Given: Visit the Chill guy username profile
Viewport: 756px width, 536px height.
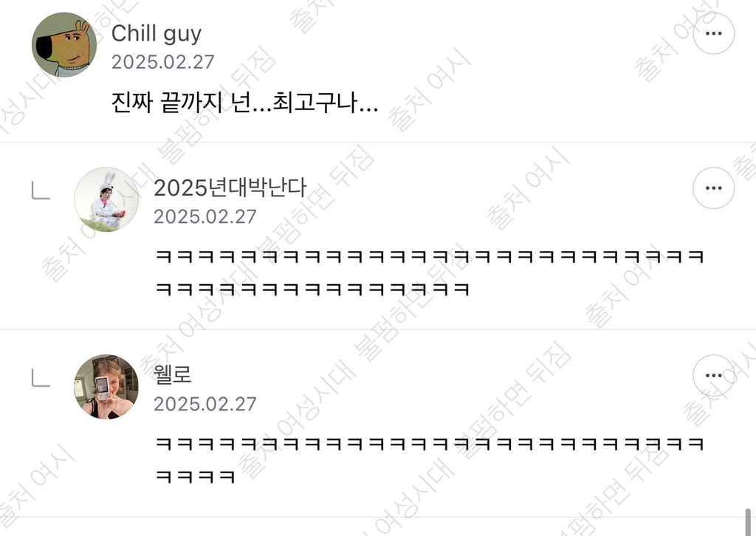Looking at the screenshot, I should [x=157, y=34].
